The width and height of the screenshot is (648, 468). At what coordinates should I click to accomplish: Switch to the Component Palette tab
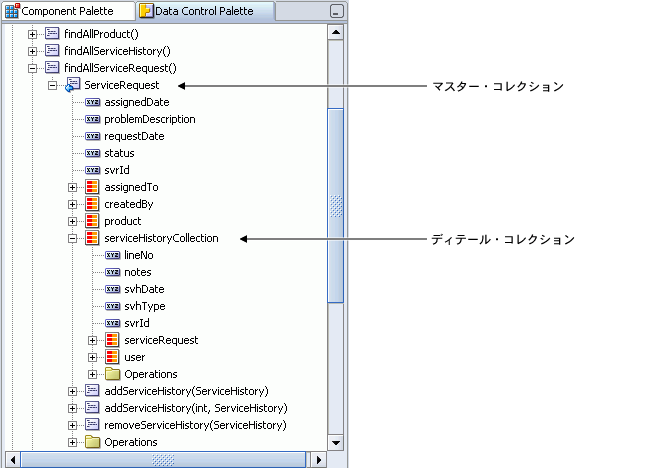[68, 11]
